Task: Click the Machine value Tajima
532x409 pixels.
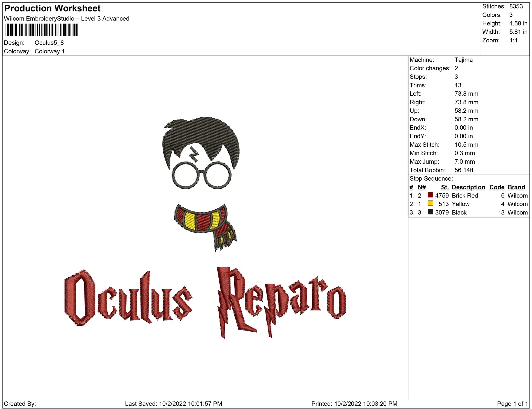Action: pyautogui.click(x=463, y=60)
